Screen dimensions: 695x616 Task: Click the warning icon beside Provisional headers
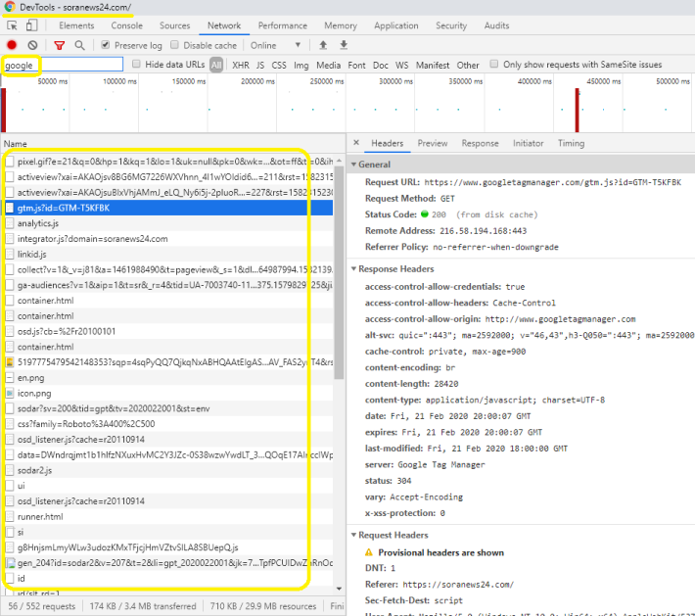[369, 552]
